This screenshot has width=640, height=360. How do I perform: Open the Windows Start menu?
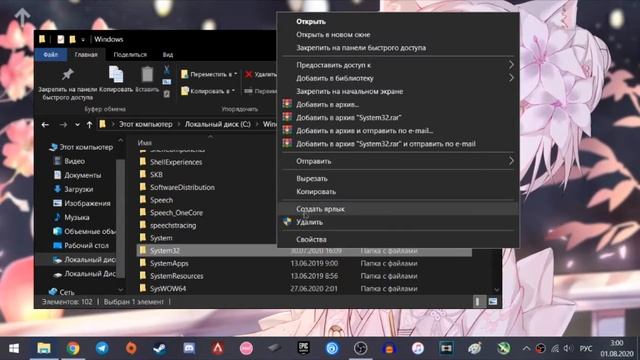(14, 349)
